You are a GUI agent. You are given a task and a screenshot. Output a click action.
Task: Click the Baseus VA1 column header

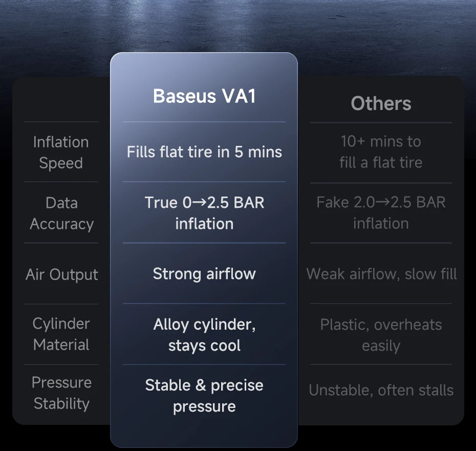pos(204,96)
